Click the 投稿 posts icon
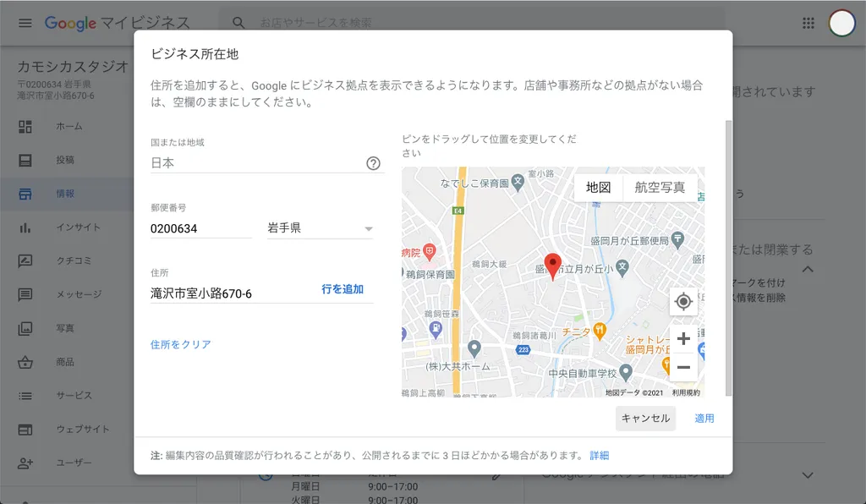 click(25, 160)
